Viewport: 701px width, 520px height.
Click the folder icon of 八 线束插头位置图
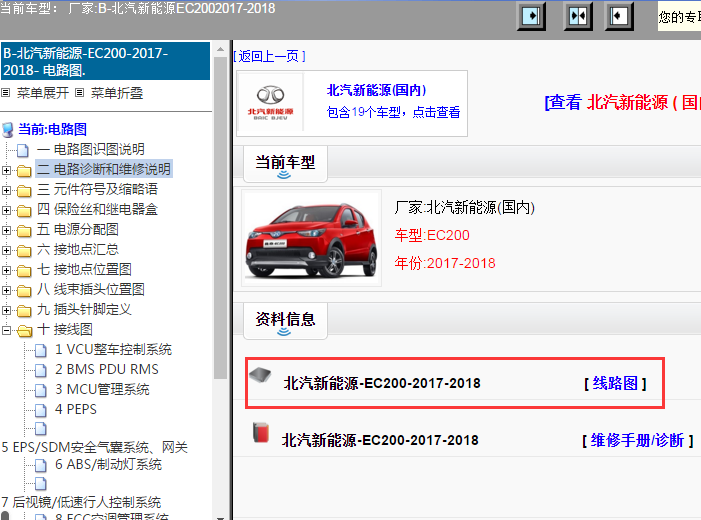click(24, 290)
